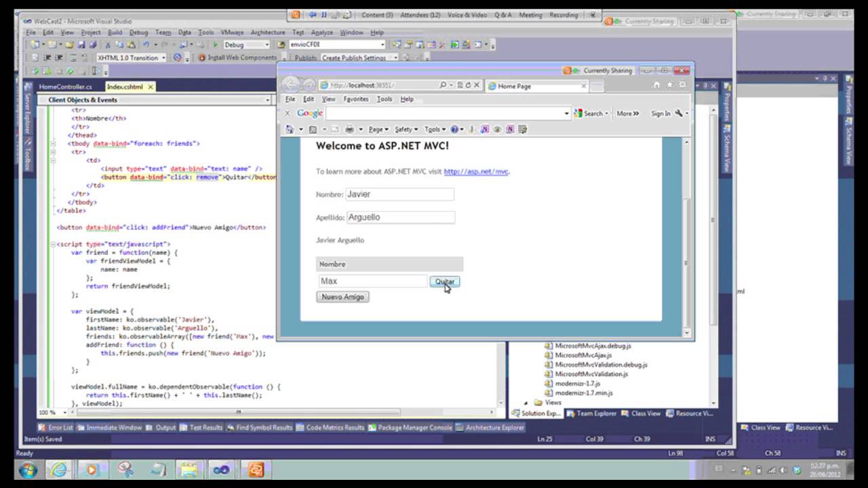Open the Architecture menu in Visual Studio
The height and width of the screenshot is (488, 868).
click(268, 33)
